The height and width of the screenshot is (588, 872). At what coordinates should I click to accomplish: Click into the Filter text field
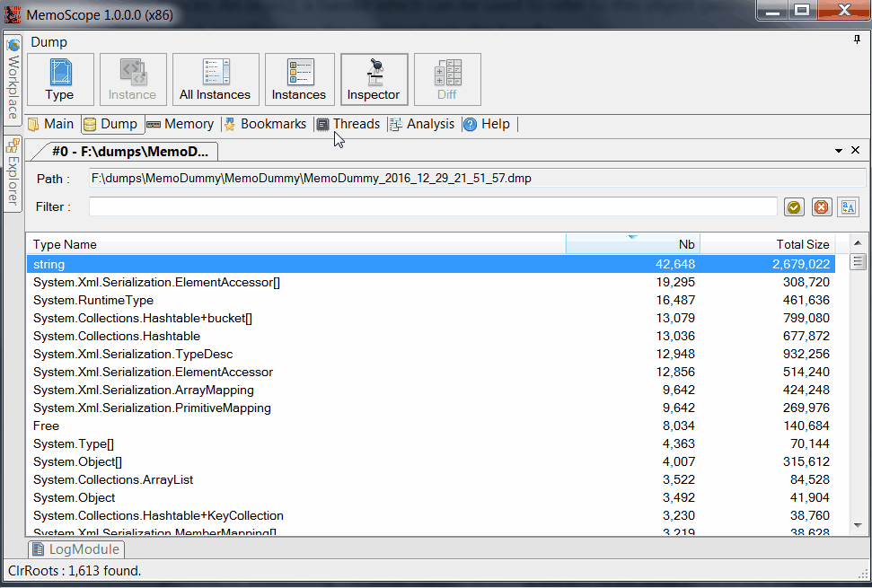pyautogui.click(x=433, y=206)
